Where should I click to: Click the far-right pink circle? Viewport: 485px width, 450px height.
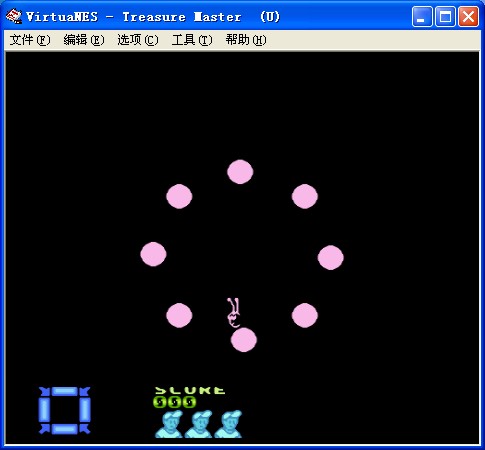click(x=330, y=257)
